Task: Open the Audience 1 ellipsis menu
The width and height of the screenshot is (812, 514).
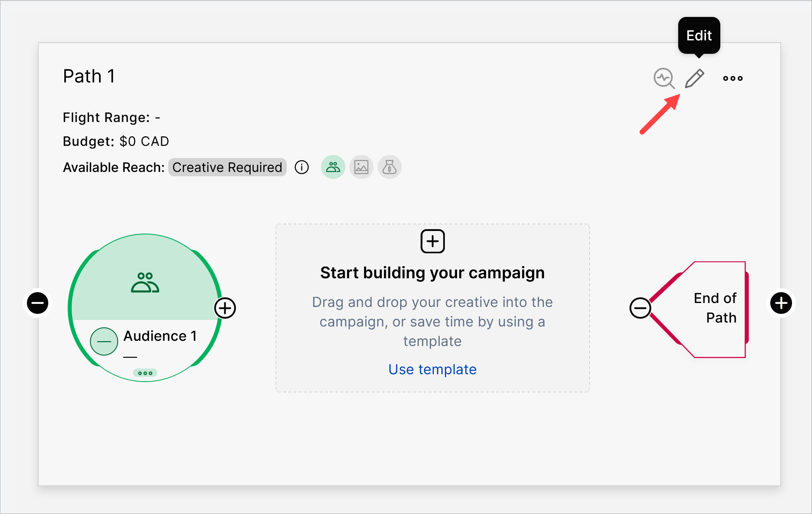Action: (x=145, y=373)
